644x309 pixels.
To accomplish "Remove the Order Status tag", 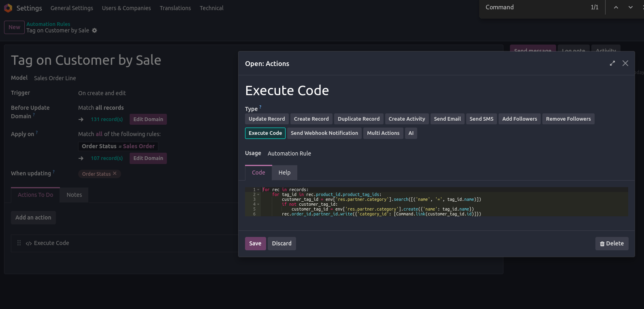I will tap(115, 174).
